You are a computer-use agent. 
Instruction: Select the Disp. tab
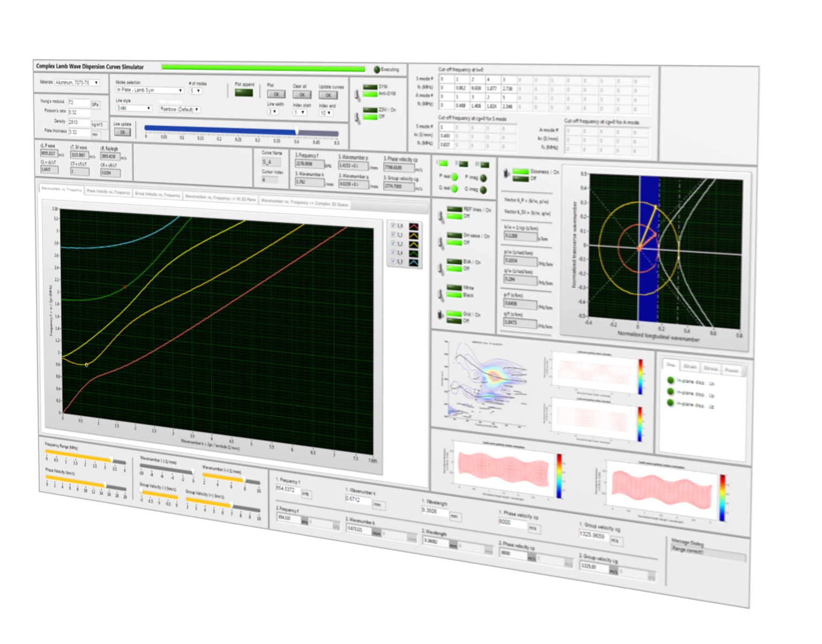click(670, 364)
